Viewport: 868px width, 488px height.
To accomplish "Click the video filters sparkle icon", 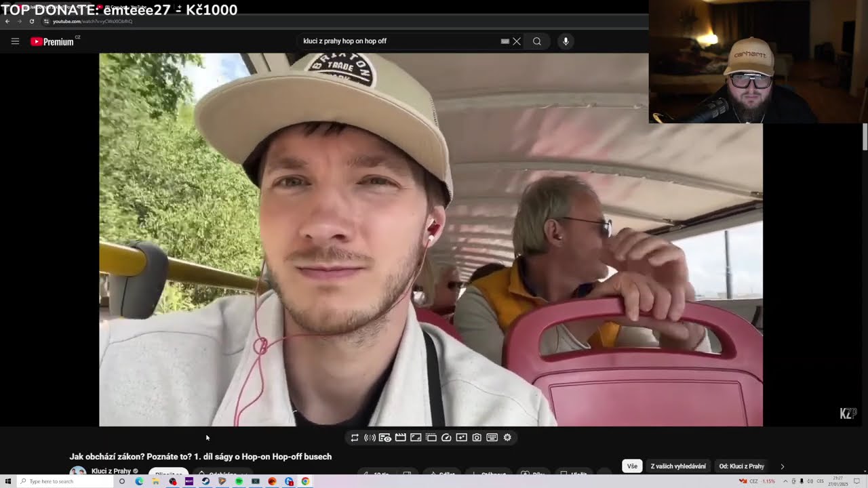I will pyautogui.click(x=462, y=438).
